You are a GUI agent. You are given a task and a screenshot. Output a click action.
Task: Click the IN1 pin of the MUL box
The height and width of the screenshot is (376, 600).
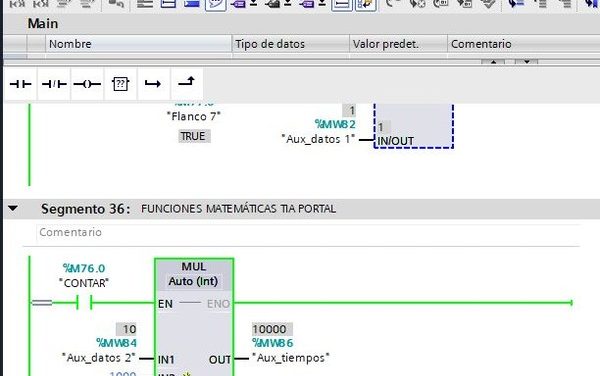166,360
